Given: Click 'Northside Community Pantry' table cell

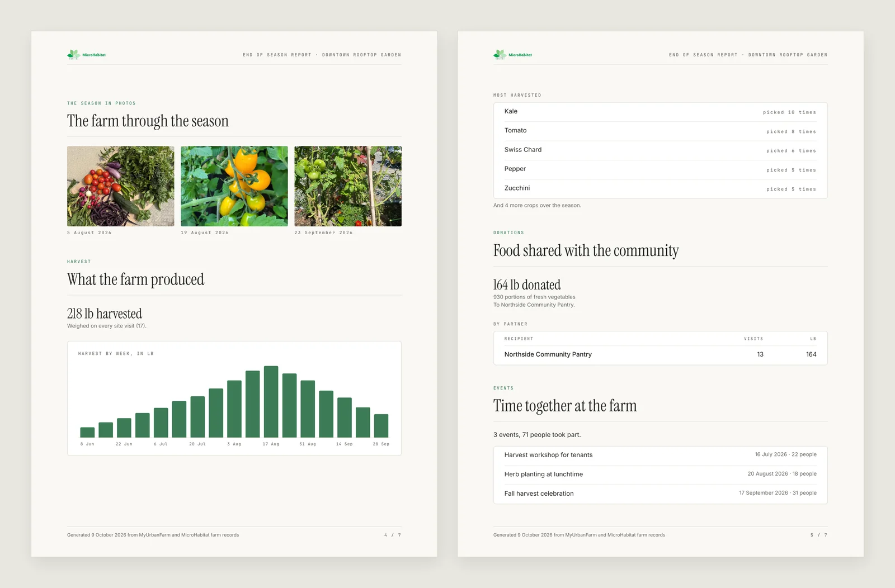Looking at the screenshot, I should [548, 354].
